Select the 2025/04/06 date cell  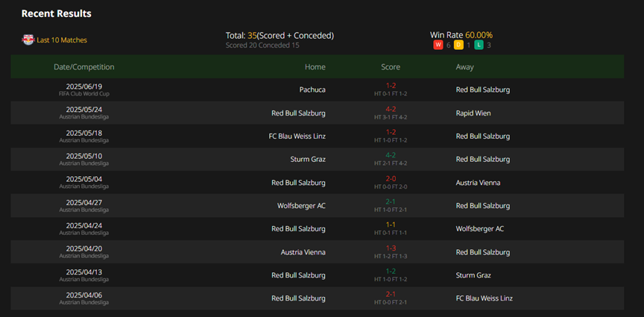coord(83,295)
